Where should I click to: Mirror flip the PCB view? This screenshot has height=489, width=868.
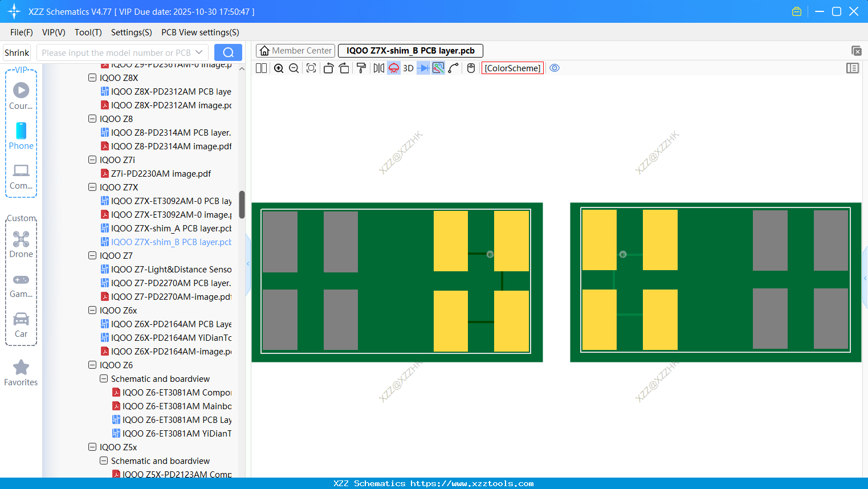point(378,68)
